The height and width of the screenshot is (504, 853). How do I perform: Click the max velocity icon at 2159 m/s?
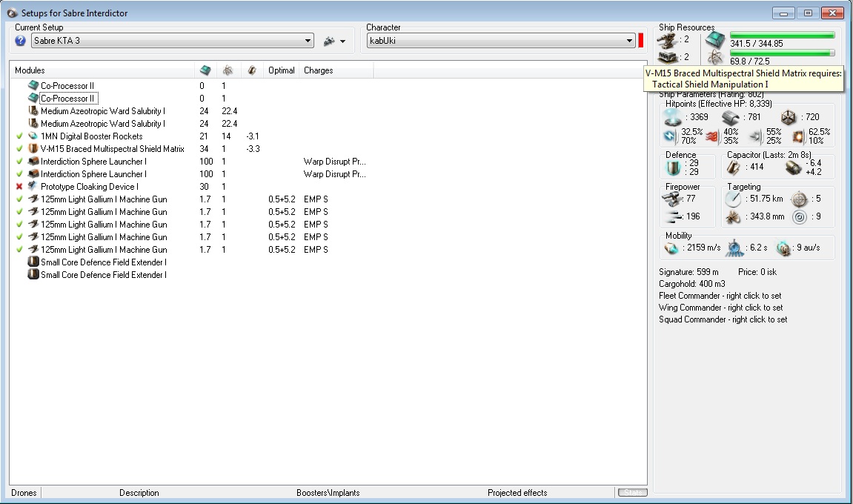click(671, 248)
